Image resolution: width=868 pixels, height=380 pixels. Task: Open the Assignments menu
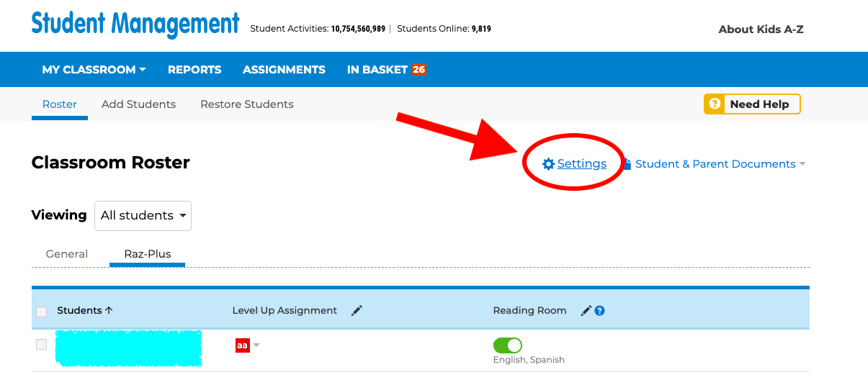[x=284, y=70]
